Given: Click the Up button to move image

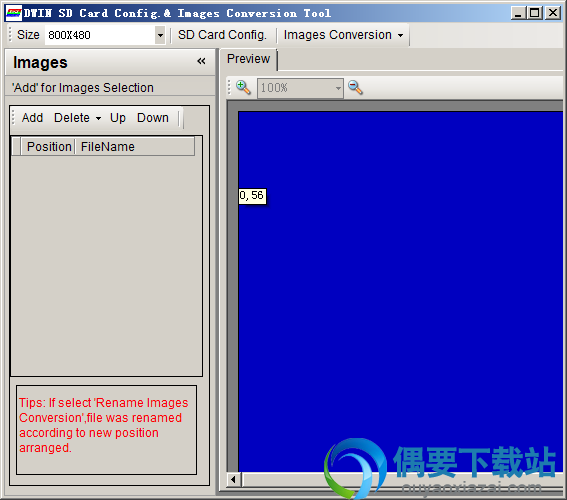Looking at the screenshot, I should click(x=118, y=118).
